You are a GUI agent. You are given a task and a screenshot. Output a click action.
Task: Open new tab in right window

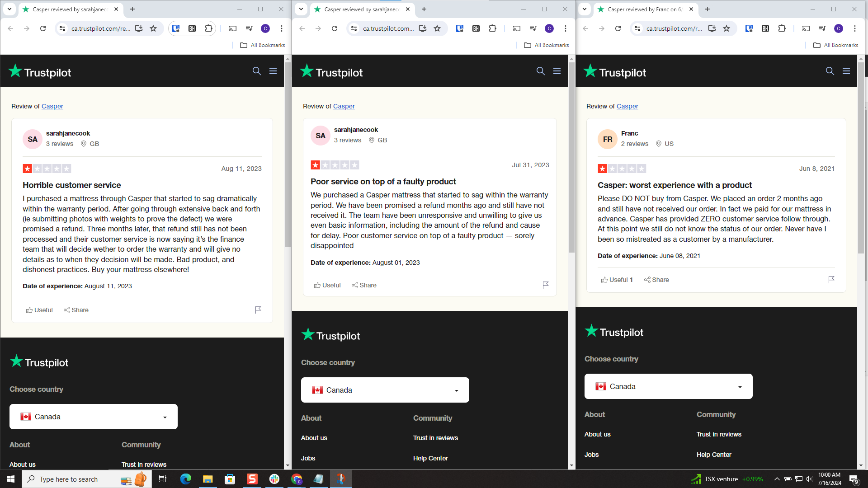pos(708,9)
